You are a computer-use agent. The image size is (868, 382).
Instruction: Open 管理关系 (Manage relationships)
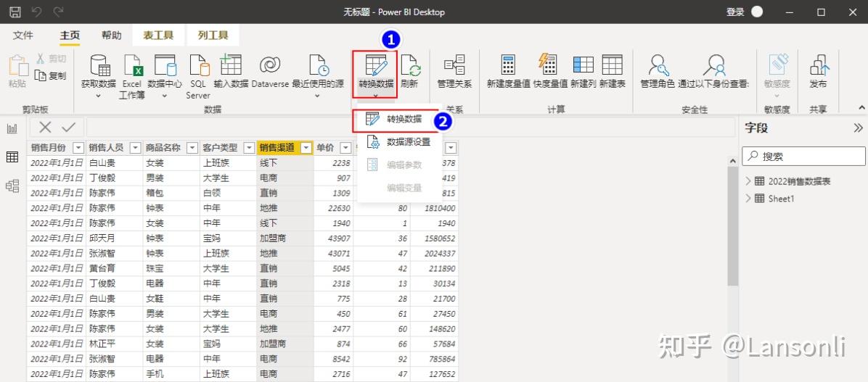pos(454,72)
